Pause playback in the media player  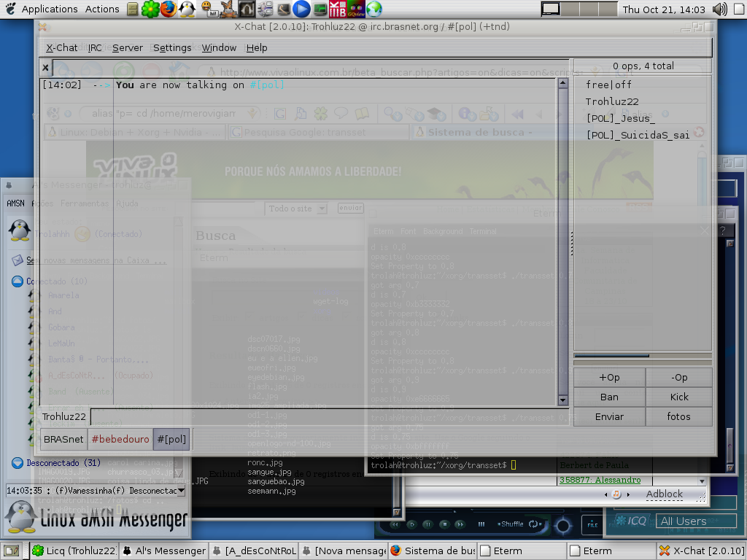pyautogui.click(x=427, y=524)
